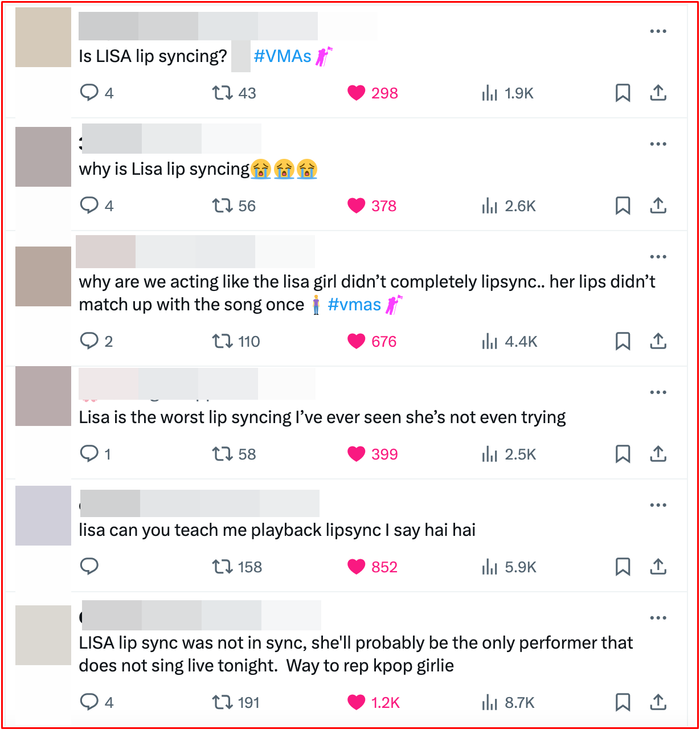
Task: Retweet the tweet with 191 retweets
Action: click(223, 703)
